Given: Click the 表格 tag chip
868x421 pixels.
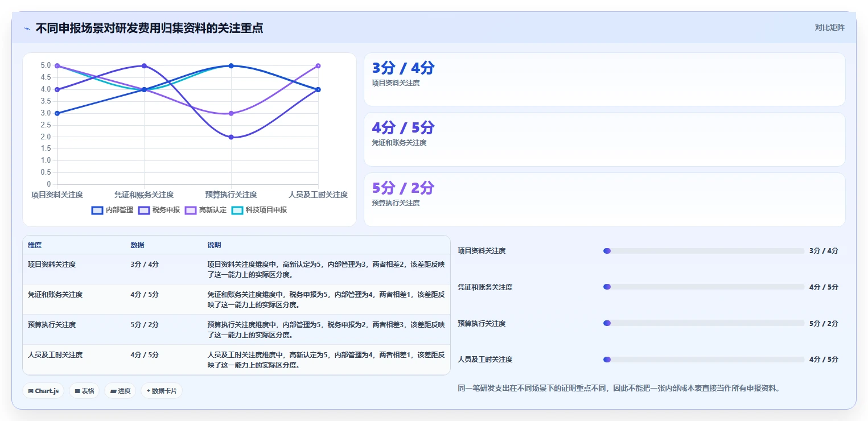Looking at the screenshot, I should [x=84, y=391].
